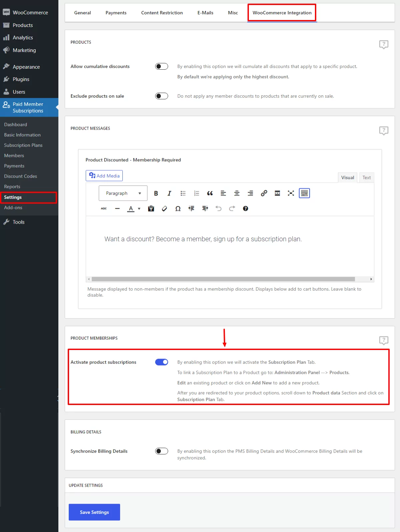Clear formatting with eraser icon
400x532 pixels.
click(164, 209)
